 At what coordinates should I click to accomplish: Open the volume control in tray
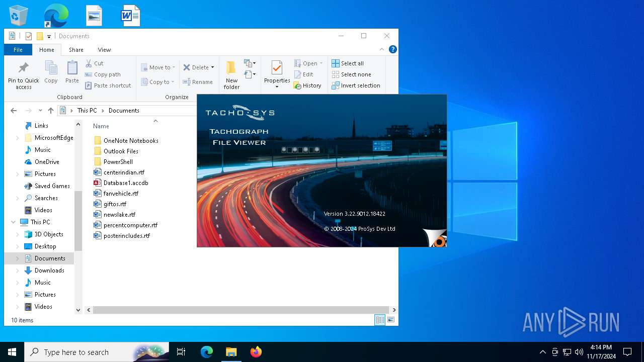pos(579,352)
